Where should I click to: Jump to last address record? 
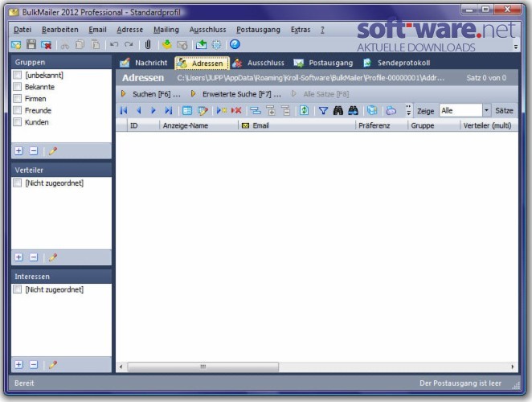(x=169, y=110)
